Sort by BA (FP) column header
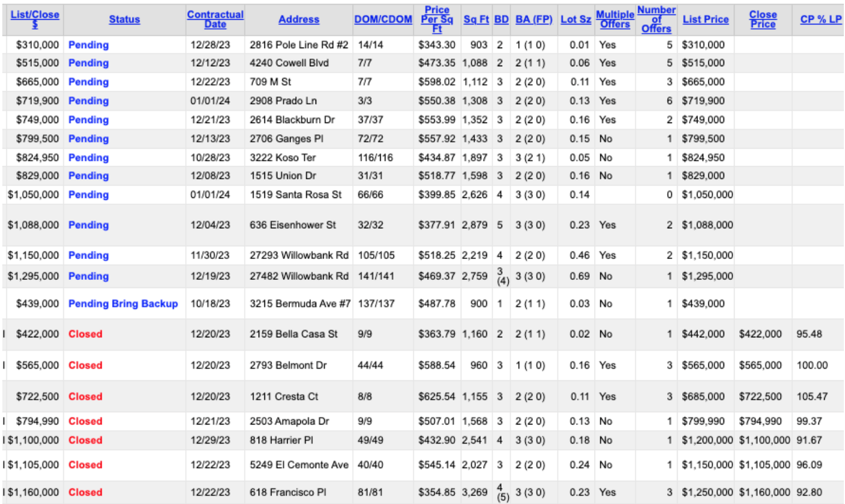Image resolution: width=845 pixels, height=504 pixels. tap(534, 19)
